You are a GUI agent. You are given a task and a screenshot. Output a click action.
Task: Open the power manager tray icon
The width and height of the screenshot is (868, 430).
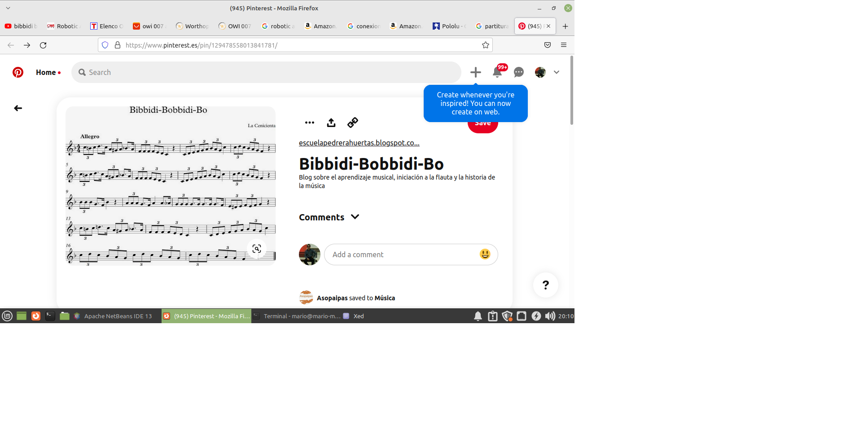(536, 316)
